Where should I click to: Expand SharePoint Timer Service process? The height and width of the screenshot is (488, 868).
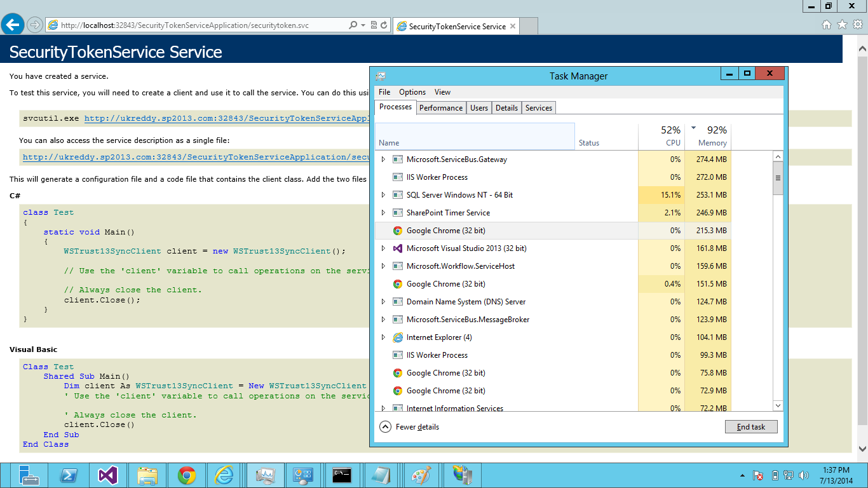[x=383, y=213]
